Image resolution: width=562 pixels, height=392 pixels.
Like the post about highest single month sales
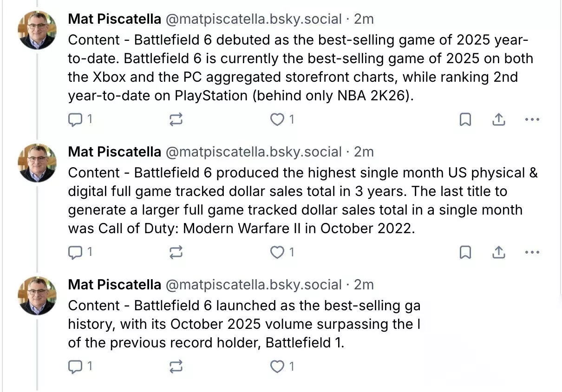click(x=277, y=252)
